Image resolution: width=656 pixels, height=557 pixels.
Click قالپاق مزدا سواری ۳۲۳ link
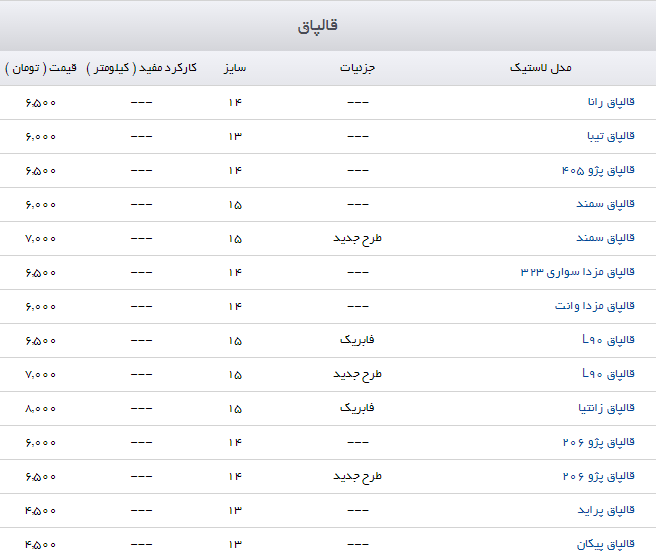coord(584,272)
